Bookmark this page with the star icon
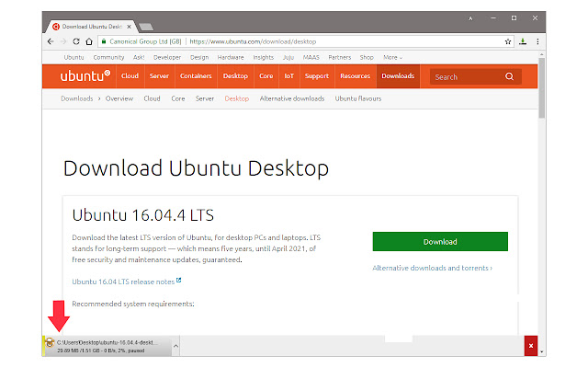The image size is (588, 368). click(x=508, y=41)
